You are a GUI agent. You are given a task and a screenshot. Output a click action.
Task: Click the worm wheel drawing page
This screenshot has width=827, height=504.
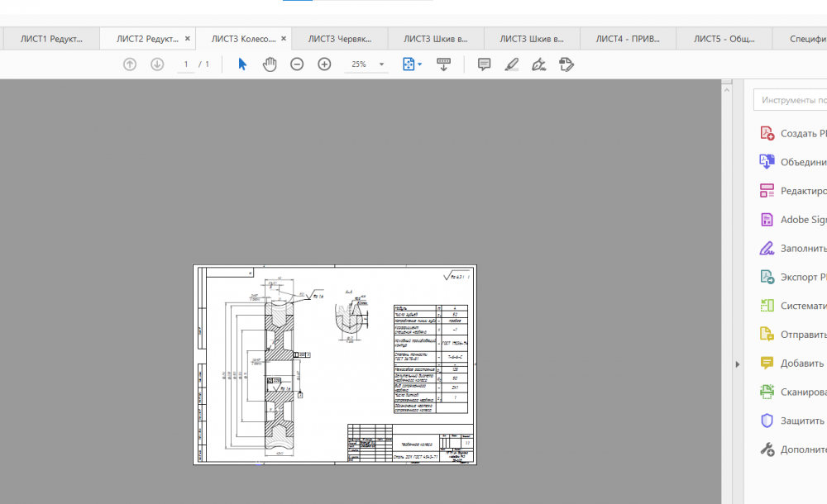click(334, 364)
